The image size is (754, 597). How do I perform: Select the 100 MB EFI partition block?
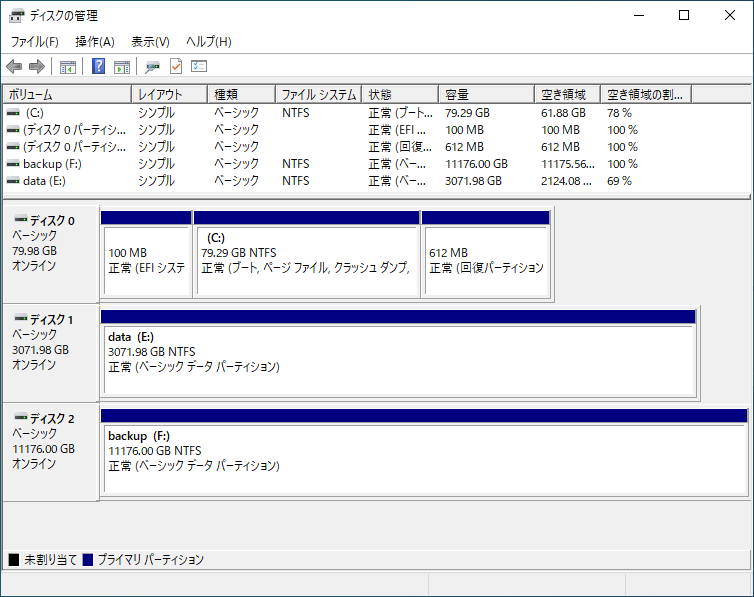tap(146, 255)
